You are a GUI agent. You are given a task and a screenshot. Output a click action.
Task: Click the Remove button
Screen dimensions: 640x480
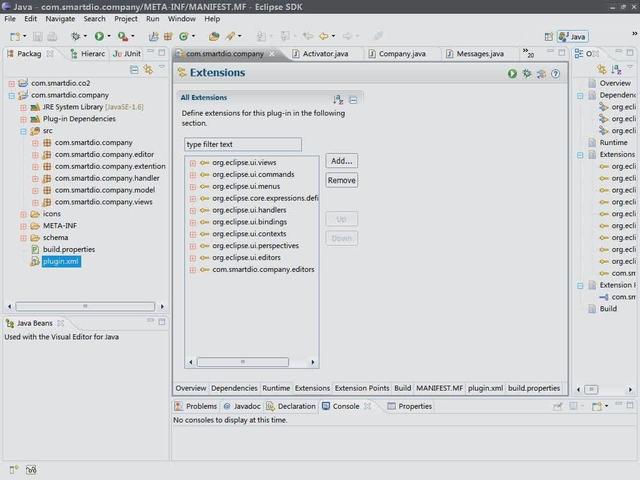point(342,180)
